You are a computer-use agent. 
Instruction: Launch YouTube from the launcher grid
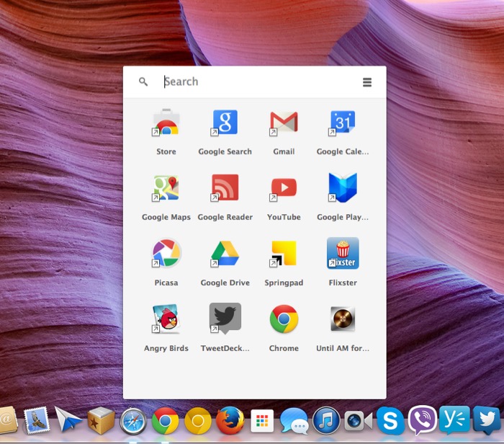tap(284, 188)
